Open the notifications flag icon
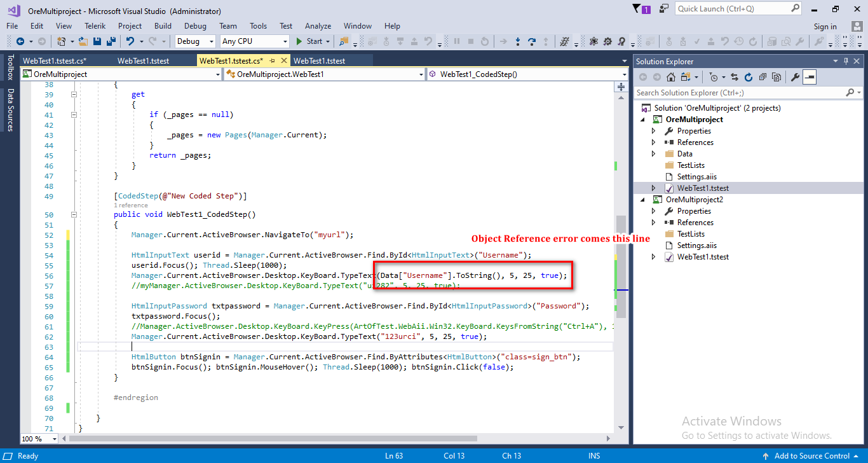Image resolution: width=868 pixels, height=463 pixels. tap(639, 9)
